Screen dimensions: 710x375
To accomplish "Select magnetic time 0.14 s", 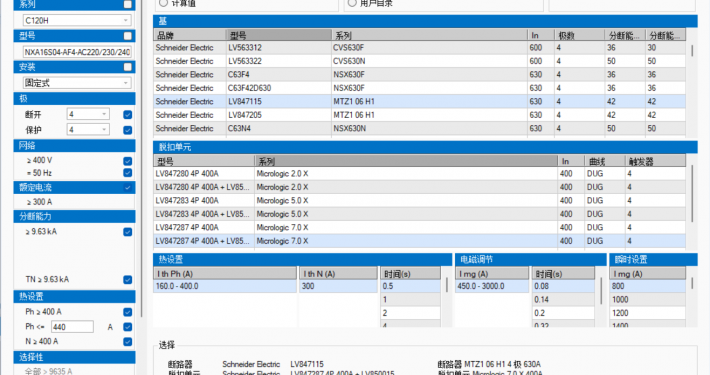I will point(563,299).
